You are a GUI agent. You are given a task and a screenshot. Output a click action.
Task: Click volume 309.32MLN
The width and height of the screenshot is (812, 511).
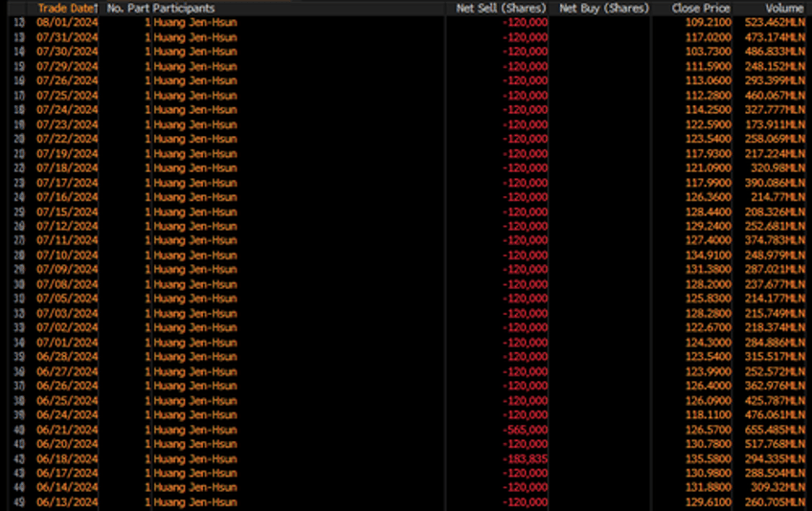pyautogui.click(x=778, y=487)
